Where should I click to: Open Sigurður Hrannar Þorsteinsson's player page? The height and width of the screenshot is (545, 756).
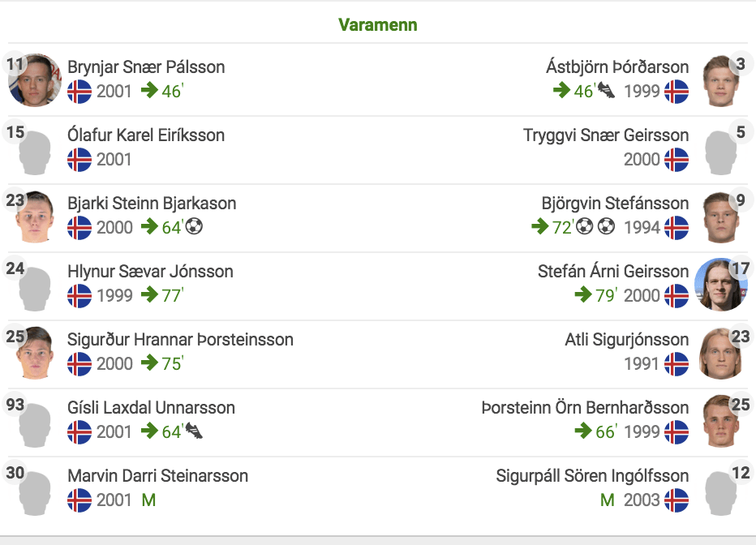point(180,340)
